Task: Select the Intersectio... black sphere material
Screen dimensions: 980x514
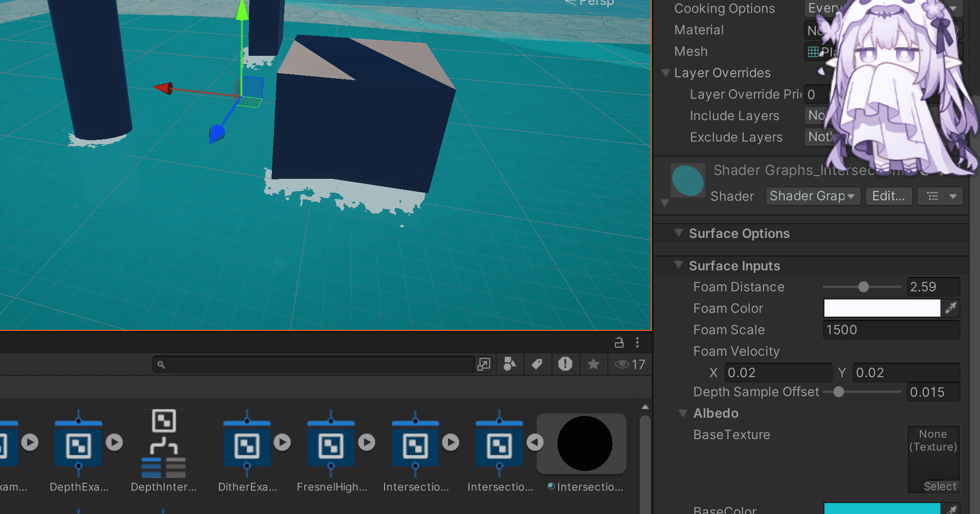Action: pyautogui.click(x=584, y=443)
